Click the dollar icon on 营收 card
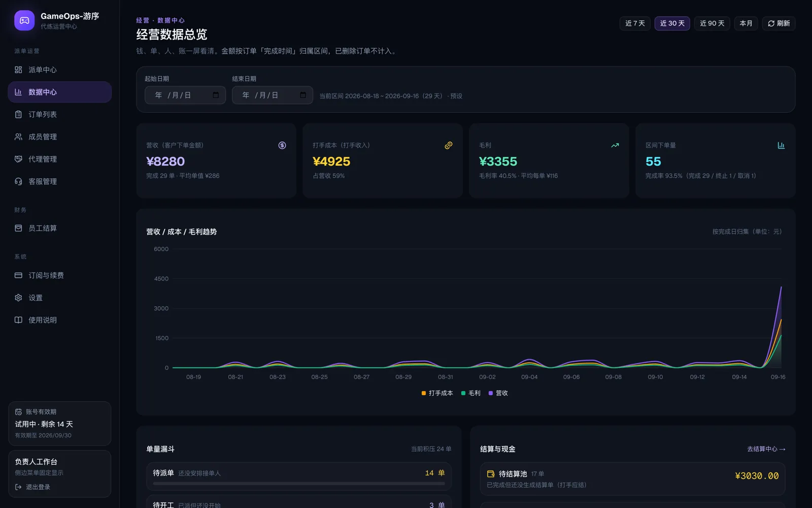 tap(282, 145)
